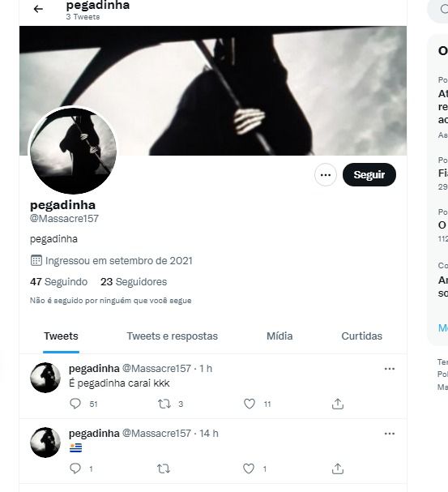Go back using the arrow icon

pos(38,9)
